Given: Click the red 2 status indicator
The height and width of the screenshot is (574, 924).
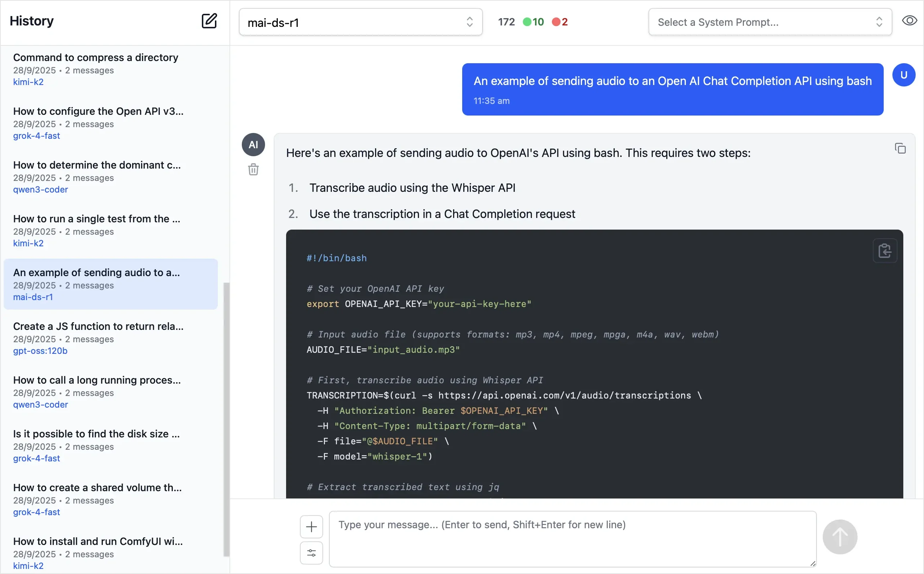Looking at the screenshot, I should [560, 22].
